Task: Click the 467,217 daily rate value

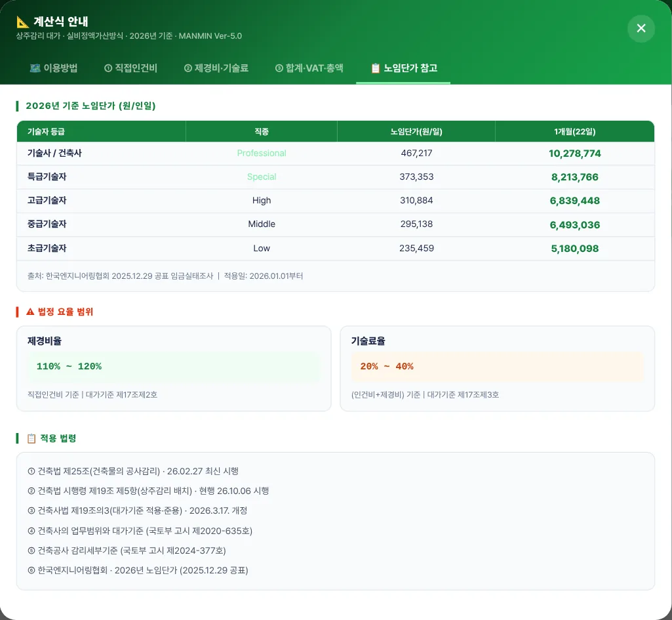Action: pos(416,153)
